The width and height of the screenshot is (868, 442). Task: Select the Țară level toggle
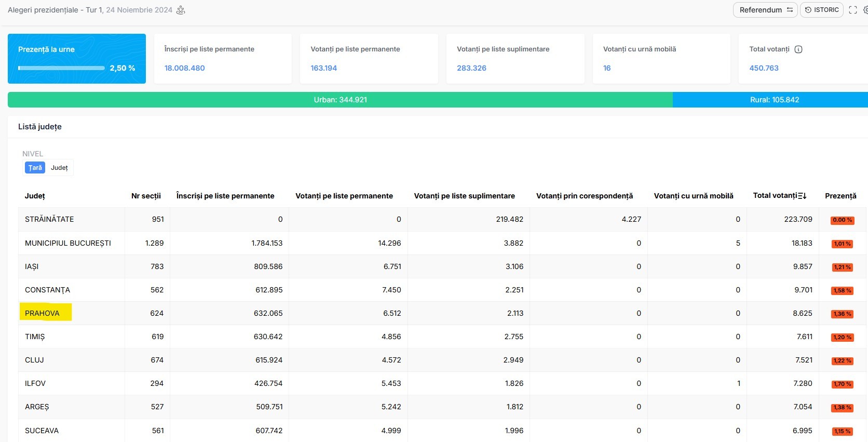35,168
